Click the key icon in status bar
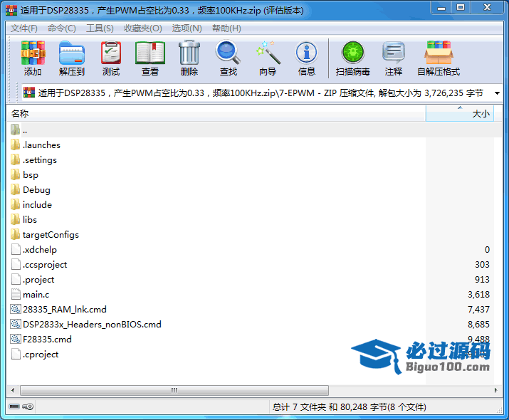This screenshot has height=420, width=509. point(28,406)
